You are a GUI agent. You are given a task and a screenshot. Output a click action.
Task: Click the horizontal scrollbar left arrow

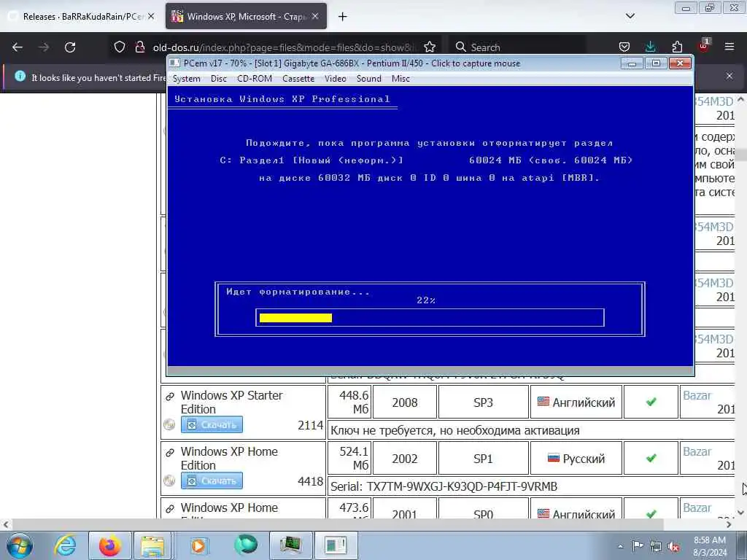pyautogui.click(x=6, y=524)
